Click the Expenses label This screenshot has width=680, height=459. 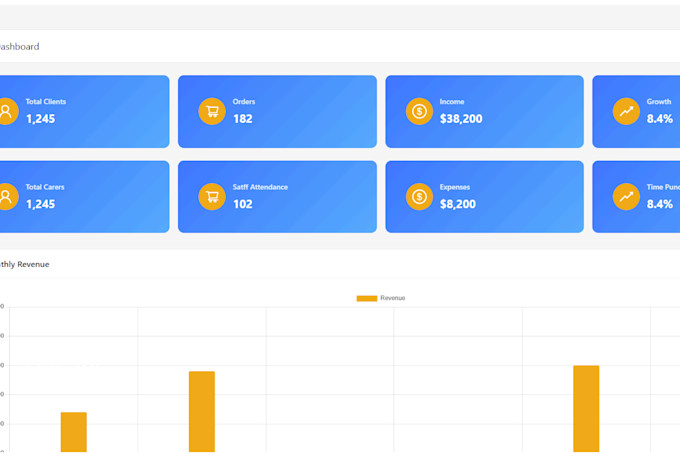(455, 187)
